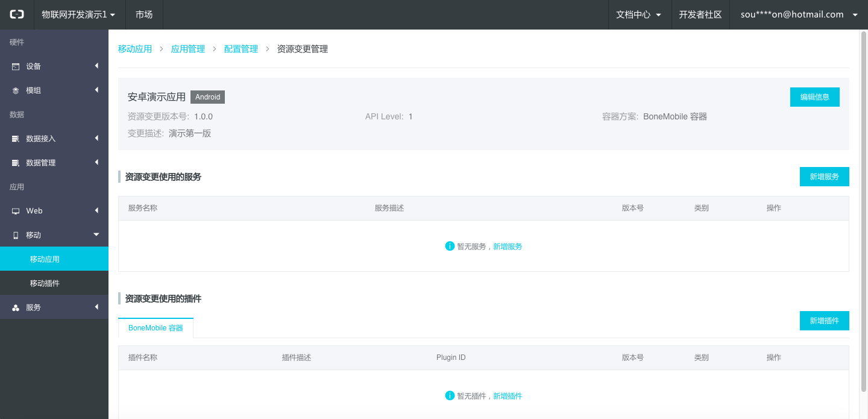Click the 移动 mobile phone icon

pyautogui.click(x=16, y=235)
